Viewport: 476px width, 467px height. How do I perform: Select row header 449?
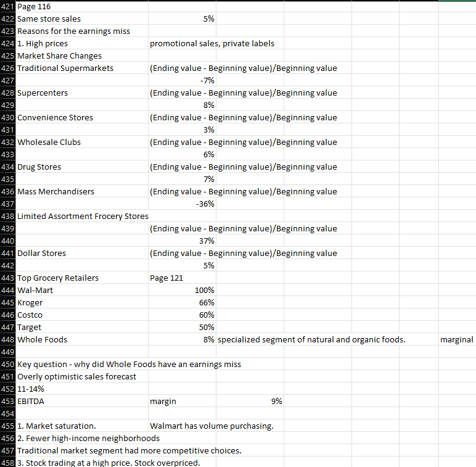coord(7,352)
